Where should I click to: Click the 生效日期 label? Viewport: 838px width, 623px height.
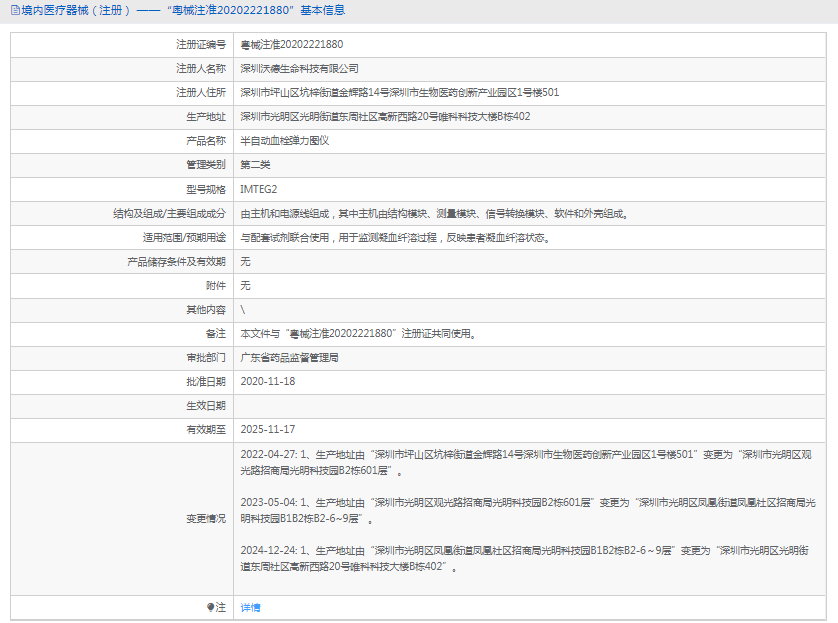point(206,406)
